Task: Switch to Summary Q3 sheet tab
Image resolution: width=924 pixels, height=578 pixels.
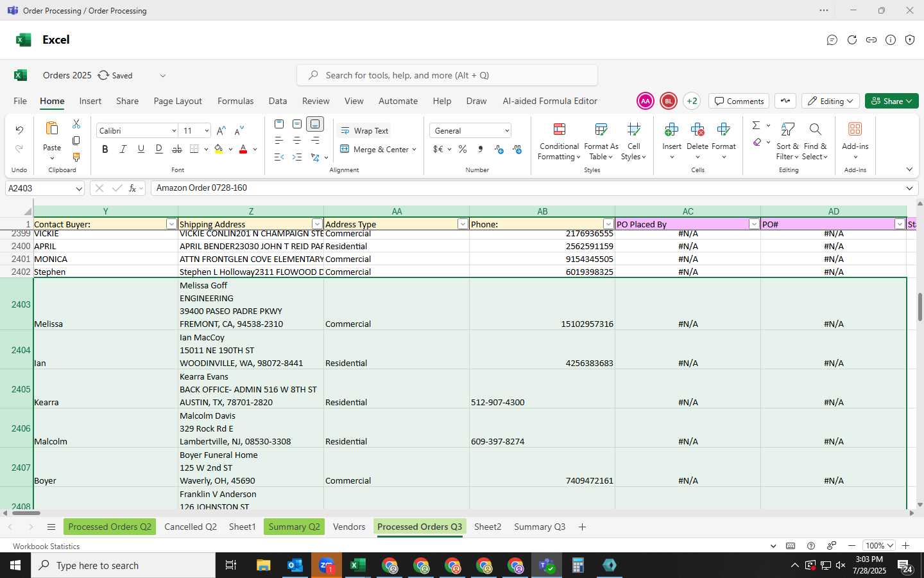Action: point(540,527)
